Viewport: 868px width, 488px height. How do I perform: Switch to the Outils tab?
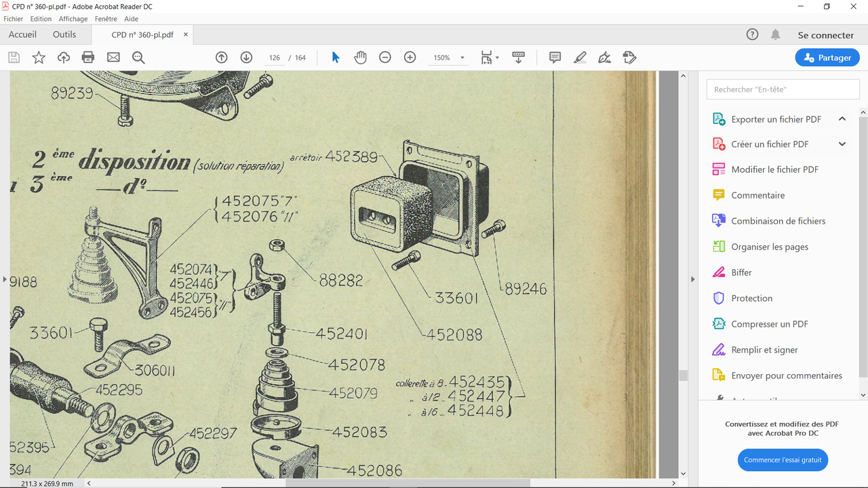[x=64, y=35]
